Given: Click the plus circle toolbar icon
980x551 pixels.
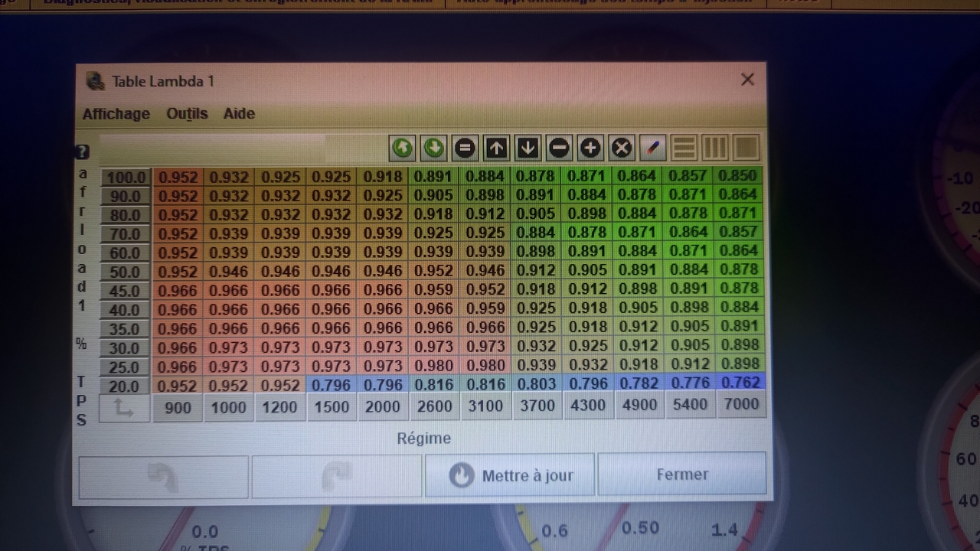Looking at the screenshot, I should click(x=590, y=148).
